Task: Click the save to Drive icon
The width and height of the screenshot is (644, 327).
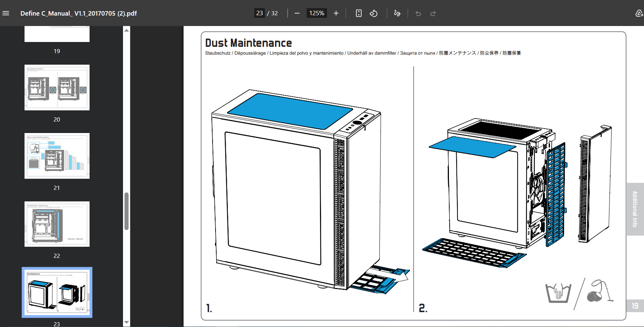Action: 639,13
